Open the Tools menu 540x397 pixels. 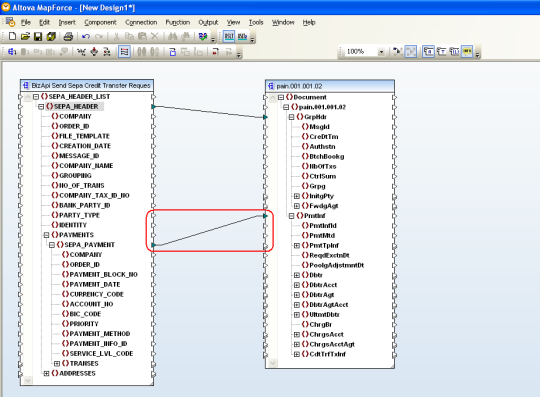[256, 22]
